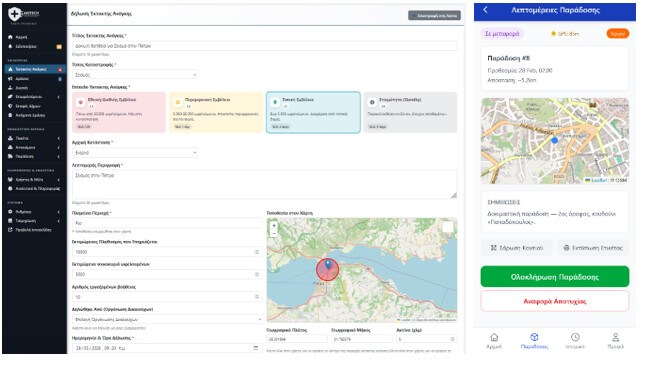Screen dimensions: 647x370
Task: Open the Αρχική Κατάσταση dropdown
Action: point(135,153)
